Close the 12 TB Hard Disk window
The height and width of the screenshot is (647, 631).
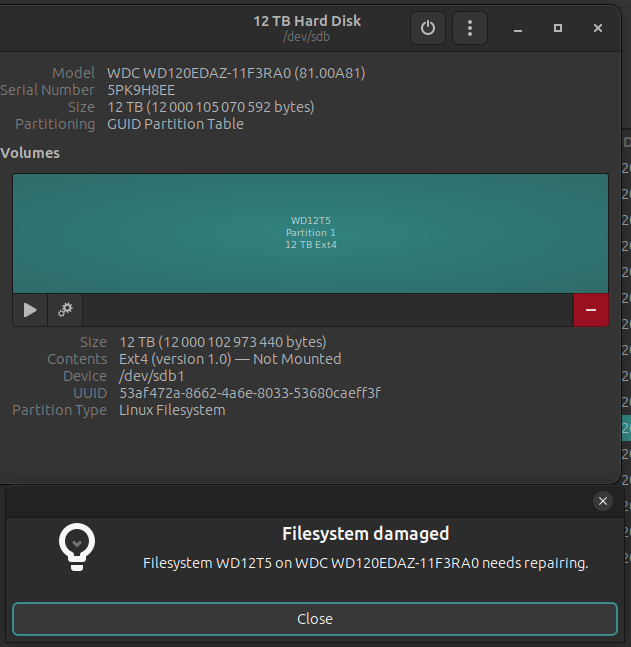click(x=598, y=28)
